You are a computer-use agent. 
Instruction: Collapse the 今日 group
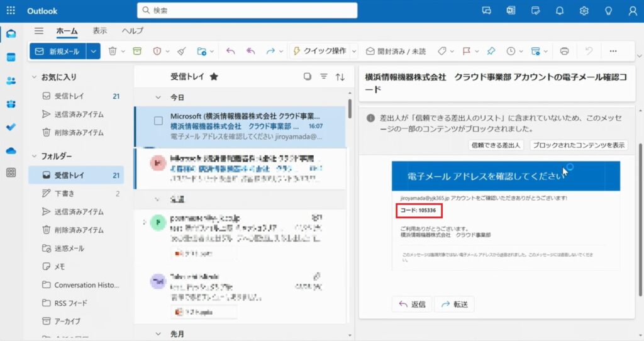click(x=158, y=98)
